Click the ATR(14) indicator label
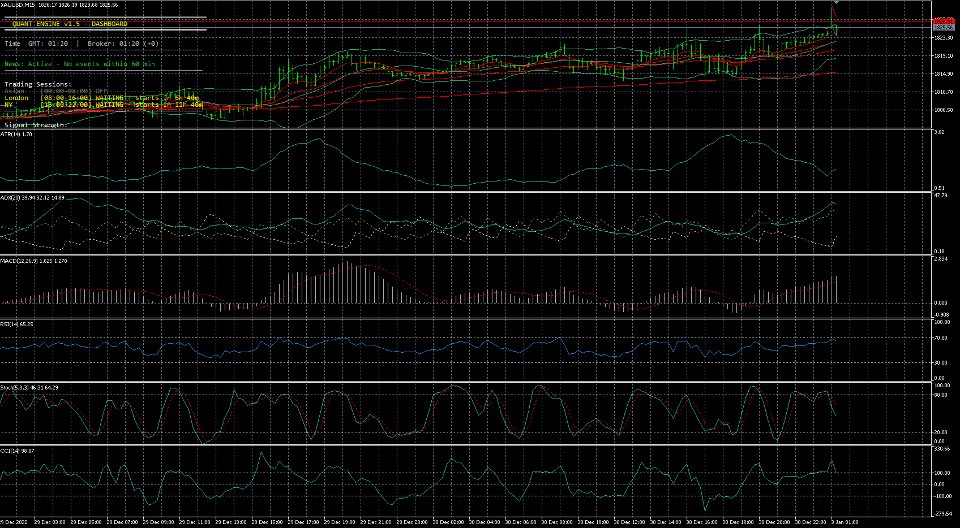This screenshot has width=960, height=528. click(17, 134)
